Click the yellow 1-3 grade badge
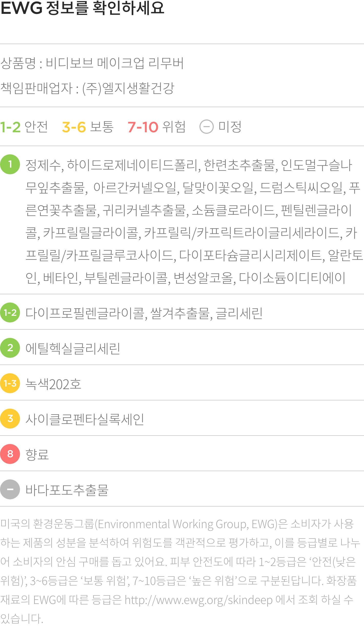Screen dimensions: 364x626 coord(10,383)
